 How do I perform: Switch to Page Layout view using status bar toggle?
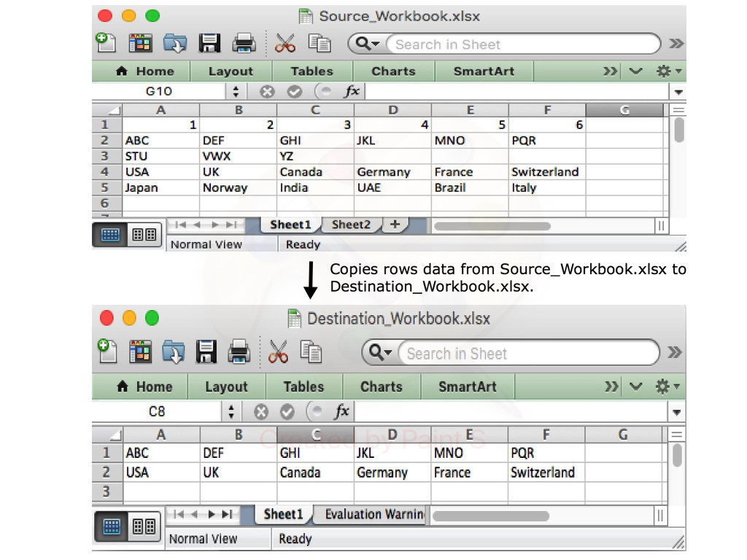click(x=143, y=234)
